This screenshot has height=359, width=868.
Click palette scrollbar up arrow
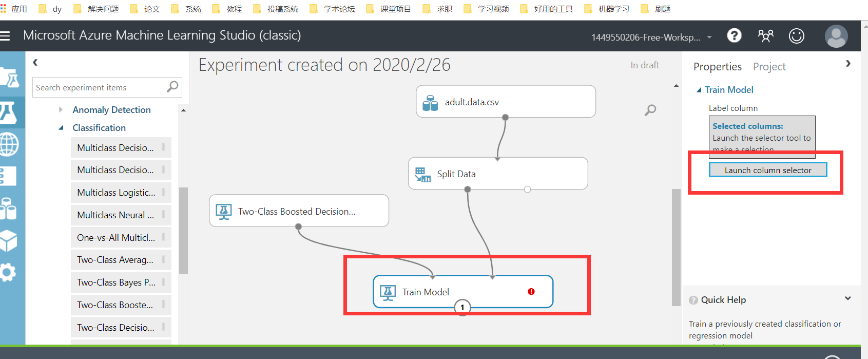(x=183, y=110)
